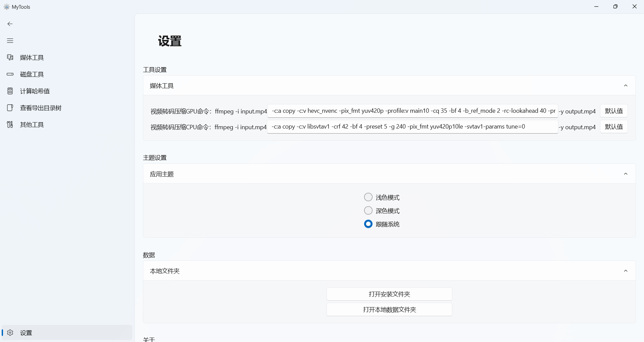This screenshot has width=644, height=342.
Task: Open 磁盘工具 page
Action: click(x=67, y=74)
